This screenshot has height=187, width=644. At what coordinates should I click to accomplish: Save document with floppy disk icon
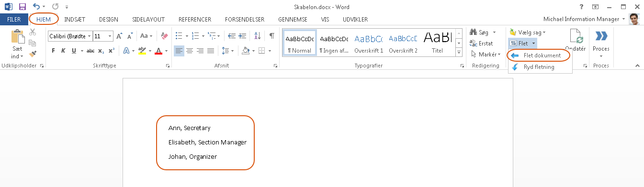pos(22,7)
